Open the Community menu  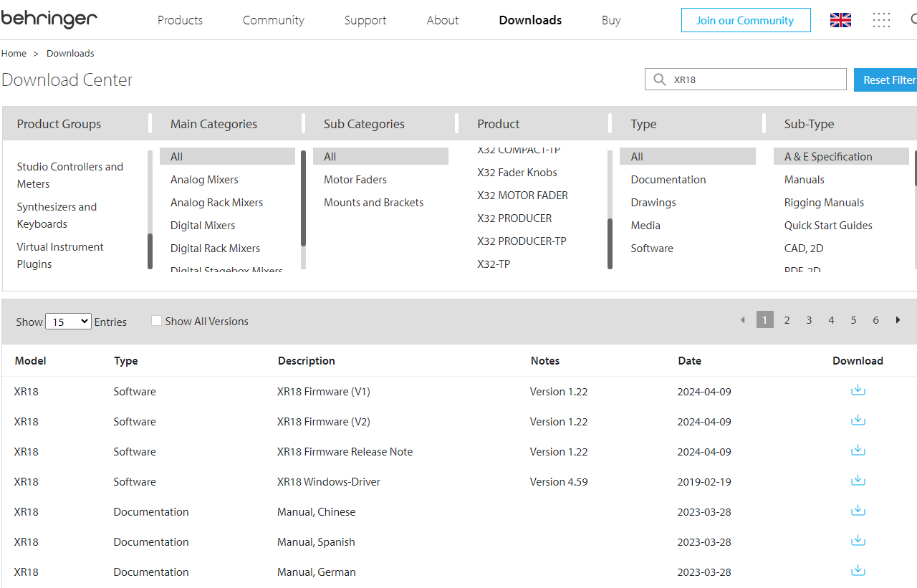click(274, 20)
